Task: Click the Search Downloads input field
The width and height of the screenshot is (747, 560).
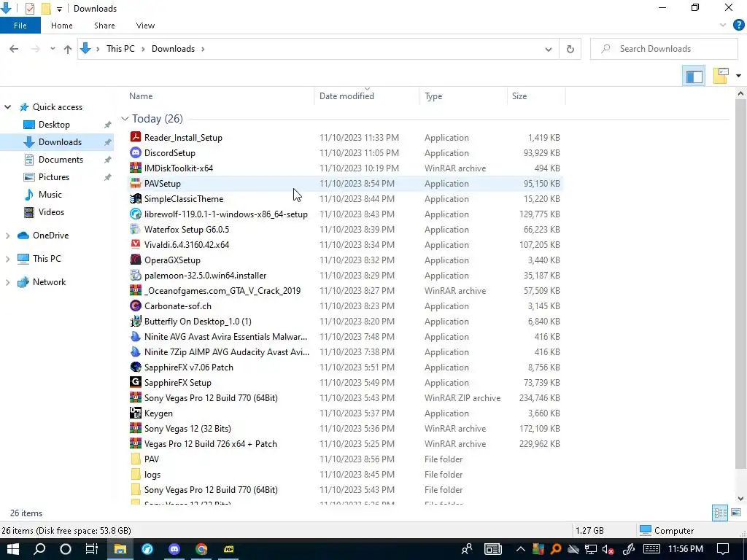Action: pos(664,49)
